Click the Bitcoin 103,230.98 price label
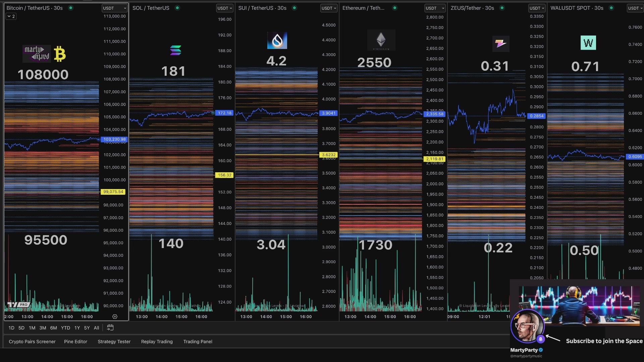 (x=114, y=139)
